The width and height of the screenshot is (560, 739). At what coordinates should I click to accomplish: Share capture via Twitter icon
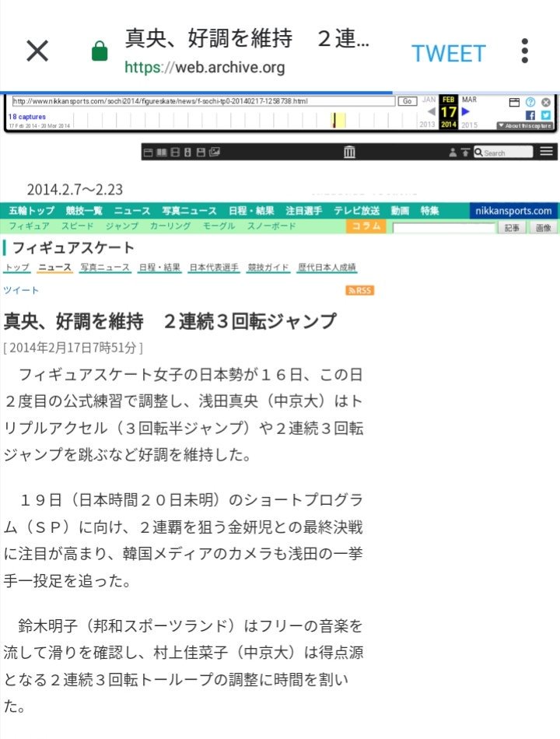[545, 115]
